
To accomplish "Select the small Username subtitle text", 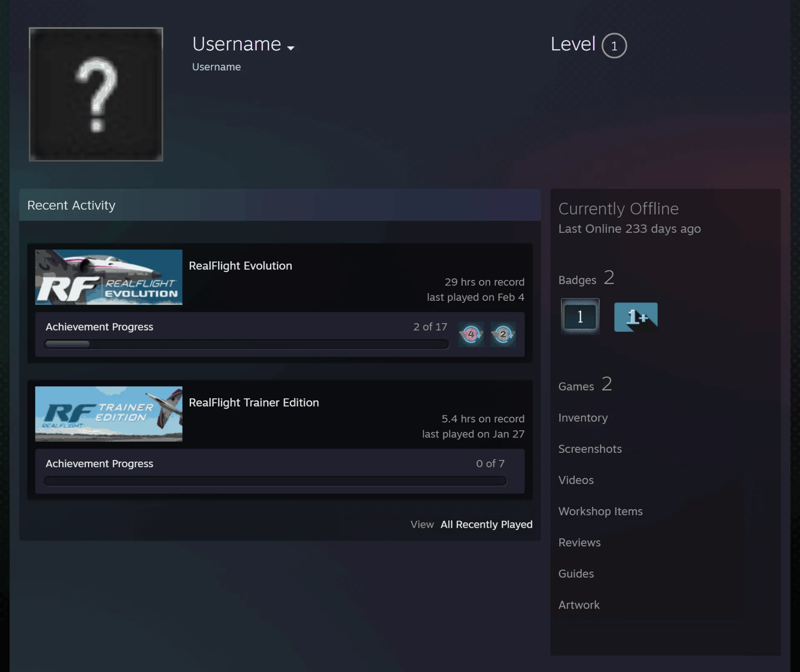I will (x=216, y=67).
